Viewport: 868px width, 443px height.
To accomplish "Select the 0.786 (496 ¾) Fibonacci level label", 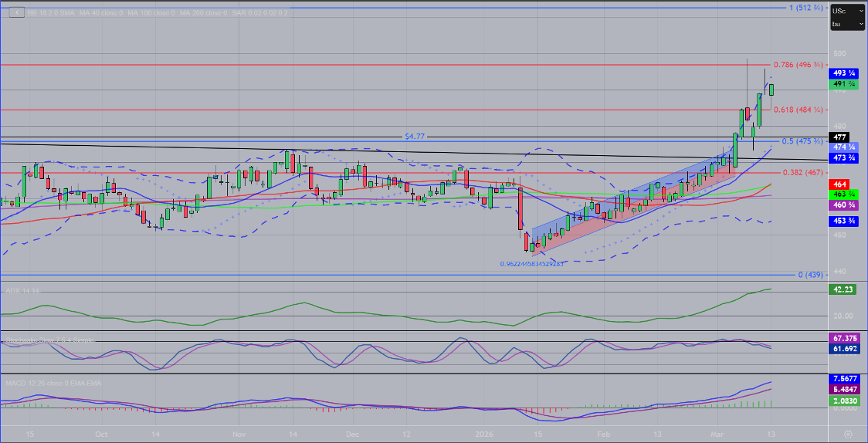I will (798, 65).
